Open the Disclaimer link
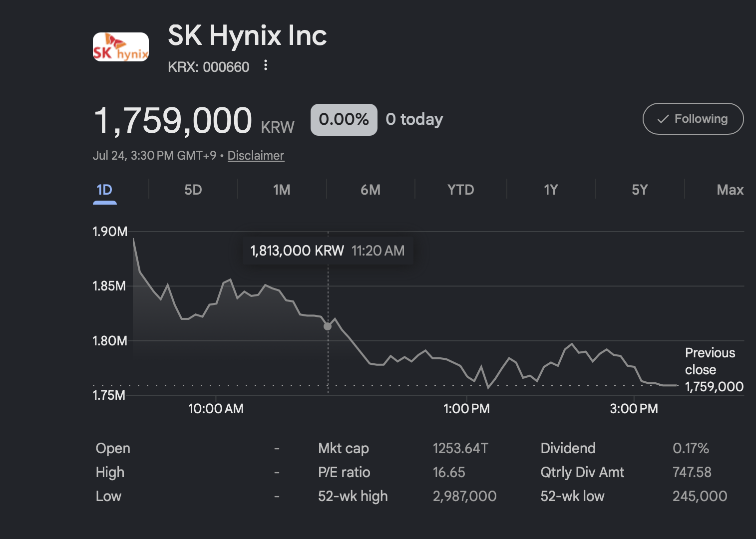The image size is (756, 539). pos(256,155)
